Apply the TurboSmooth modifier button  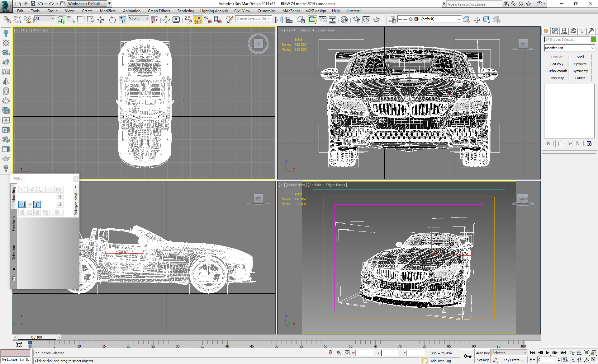pos(557,71)
